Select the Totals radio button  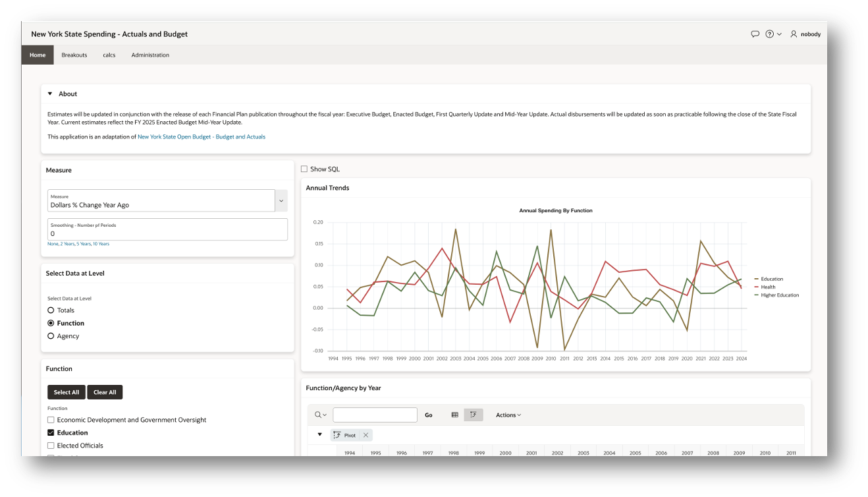51,310
